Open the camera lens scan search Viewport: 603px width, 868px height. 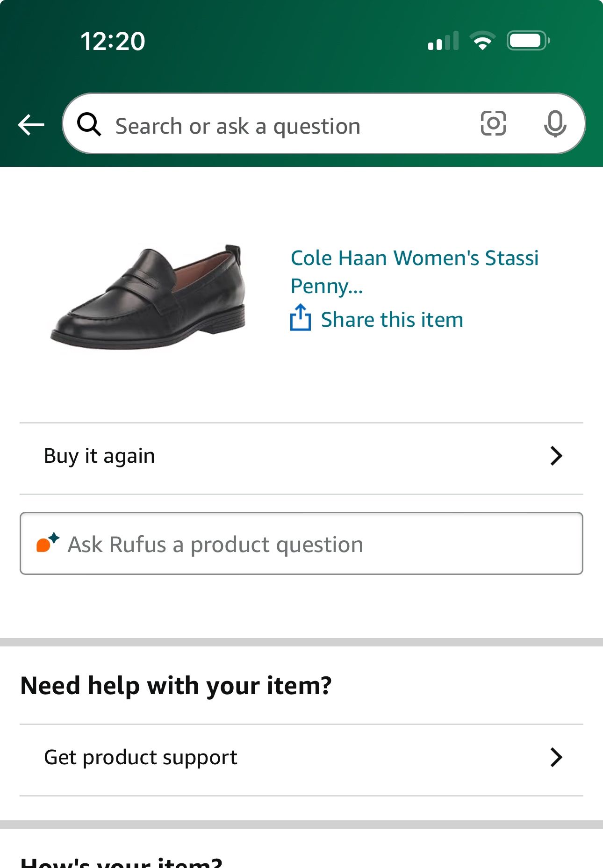(x=493, y=124)
